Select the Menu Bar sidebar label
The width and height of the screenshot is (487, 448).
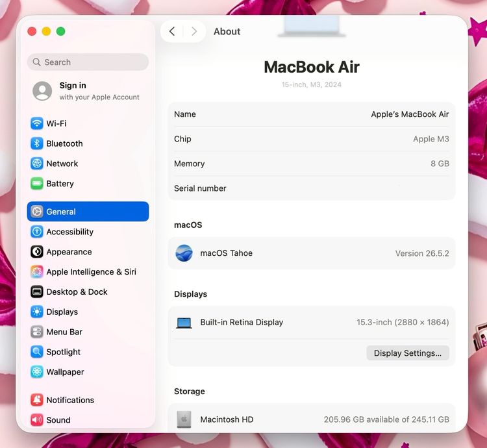[64, 332]
